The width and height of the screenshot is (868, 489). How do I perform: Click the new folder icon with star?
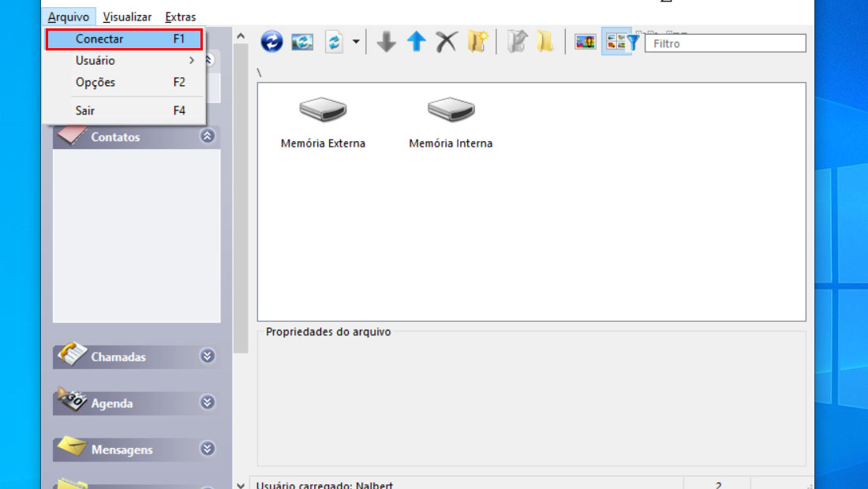[x=477, y=42]
